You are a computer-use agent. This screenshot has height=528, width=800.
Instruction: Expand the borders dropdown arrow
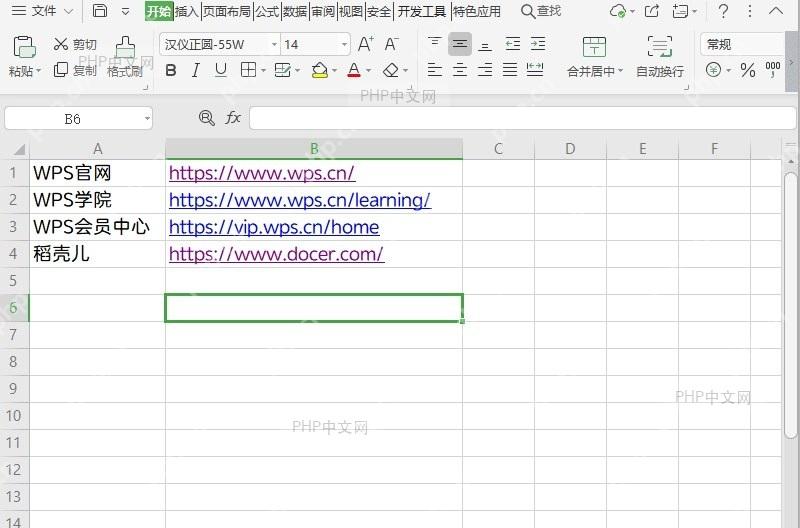pos(263,70)
